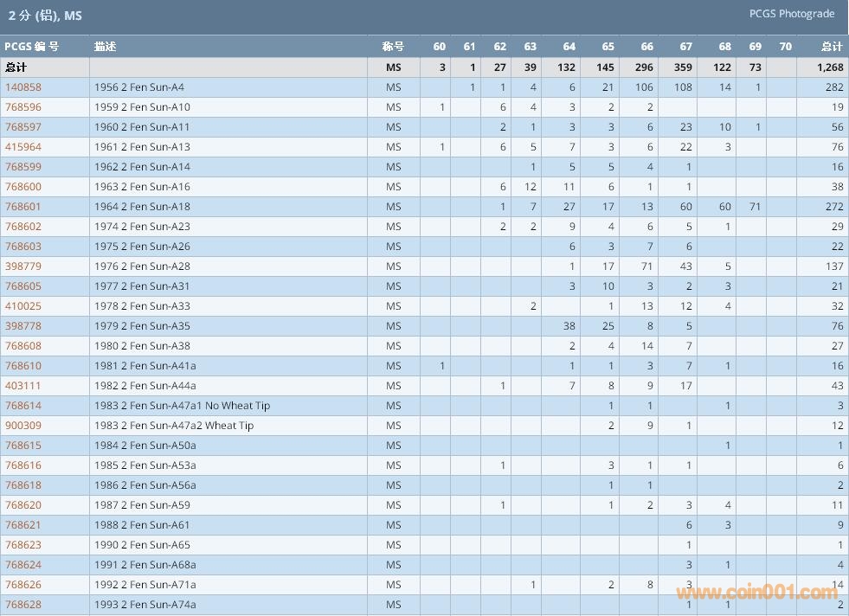This screenshot has width=849, height=616.
Task: Open coin number 410025
Action: 23,306
